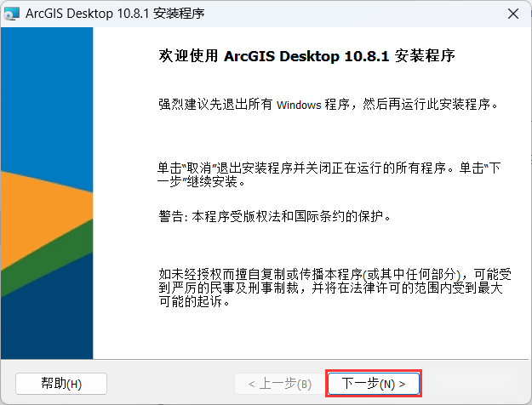
Task: Click the paragraph starting 如未经授权而擅自复制
Action: (335, 288)
